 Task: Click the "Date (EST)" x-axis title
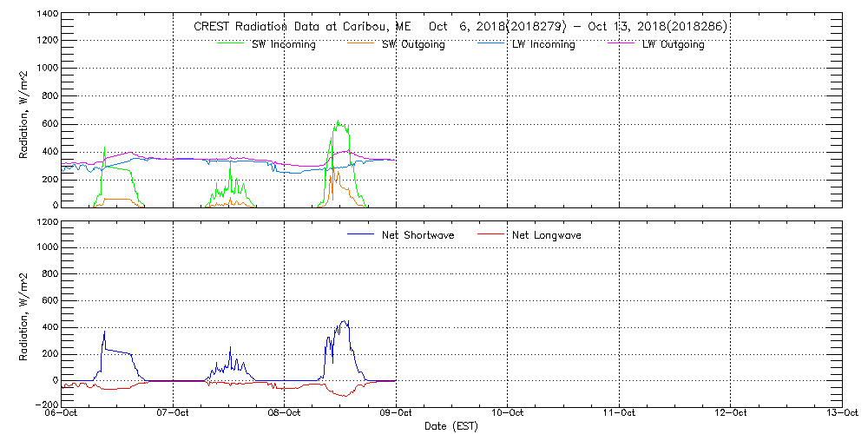[452, 426]
